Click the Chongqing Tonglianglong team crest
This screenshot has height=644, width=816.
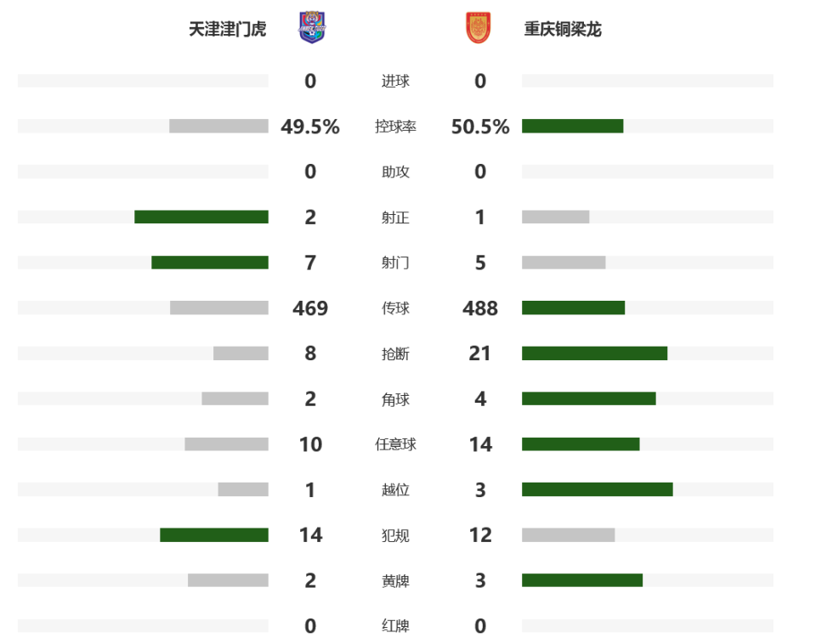479,28
